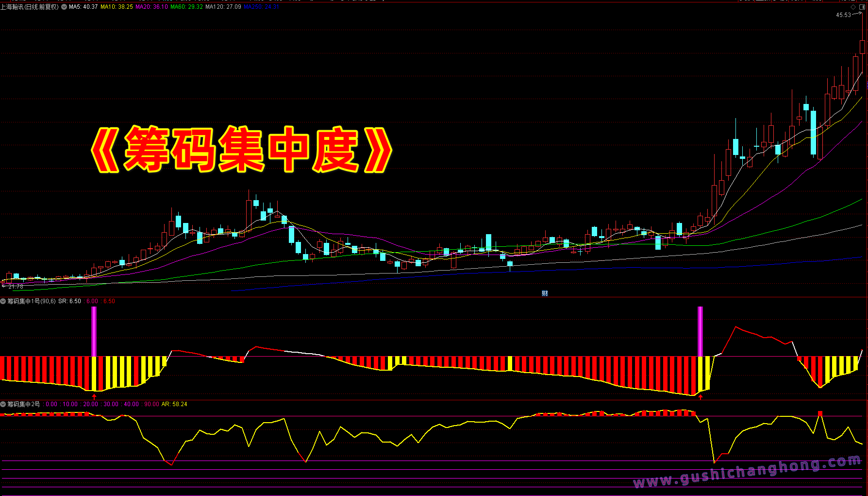868x496 pixels.
Task: Click the diamond marker icon at top right
Action: click(x=853, y=7)
